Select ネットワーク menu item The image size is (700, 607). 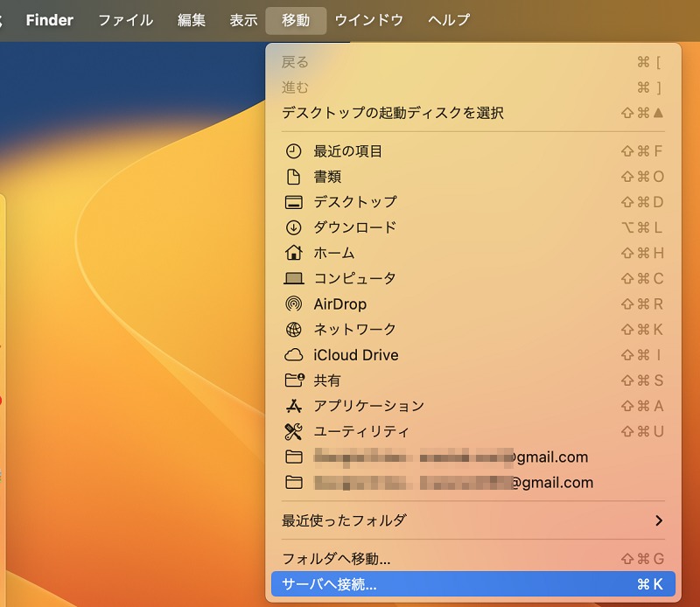click(x=473, y=330)
